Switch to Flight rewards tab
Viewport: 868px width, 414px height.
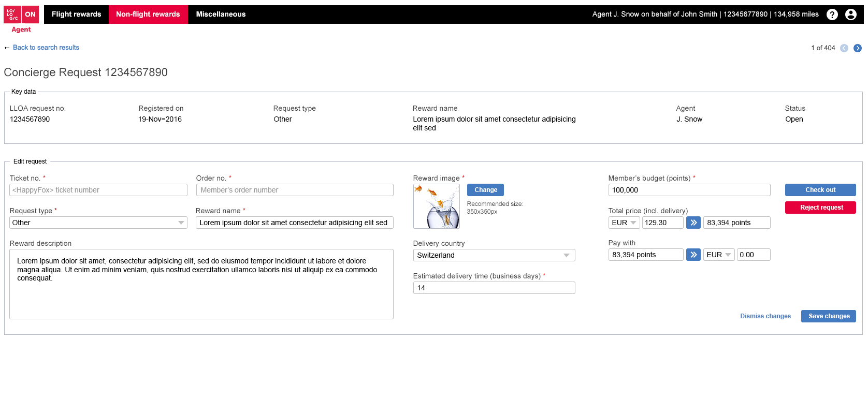pos(76,14)
